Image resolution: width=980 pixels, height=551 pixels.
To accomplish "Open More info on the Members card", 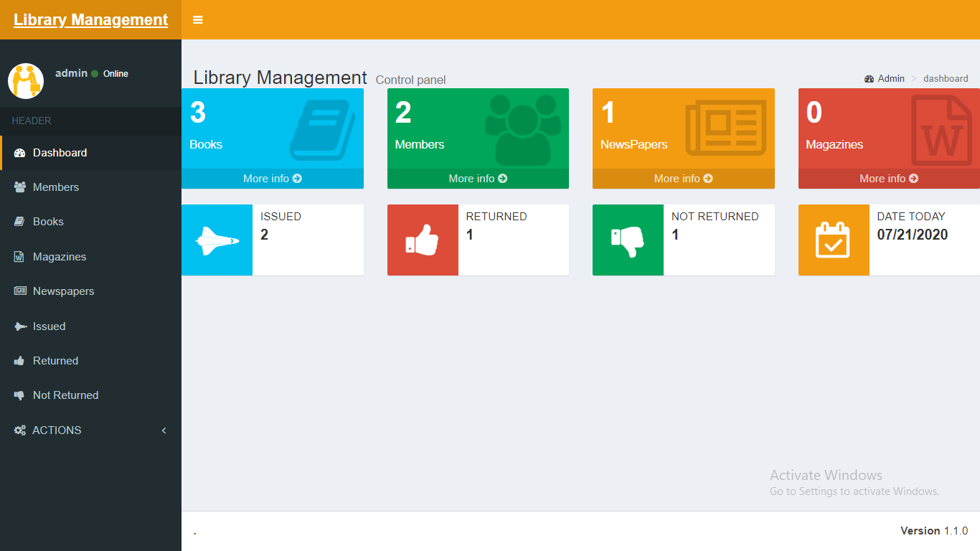I will 478,178.
